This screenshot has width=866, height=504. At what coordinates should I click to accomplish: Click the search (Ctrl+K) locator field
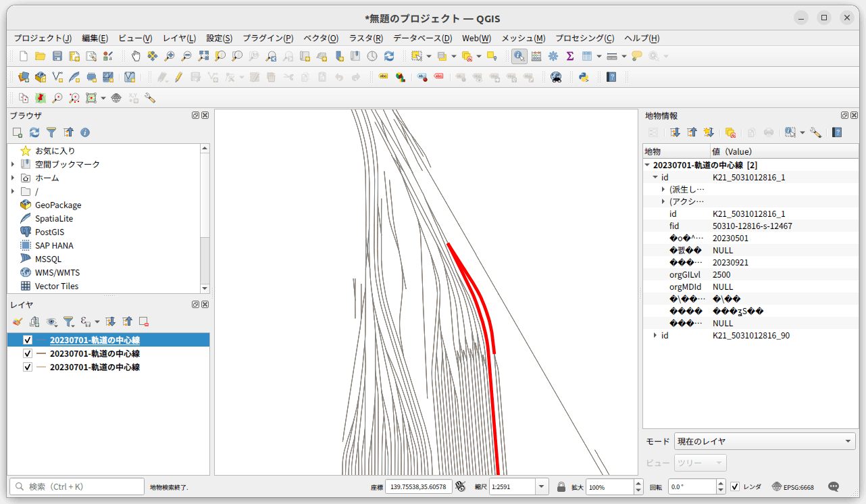pos(77,486)
